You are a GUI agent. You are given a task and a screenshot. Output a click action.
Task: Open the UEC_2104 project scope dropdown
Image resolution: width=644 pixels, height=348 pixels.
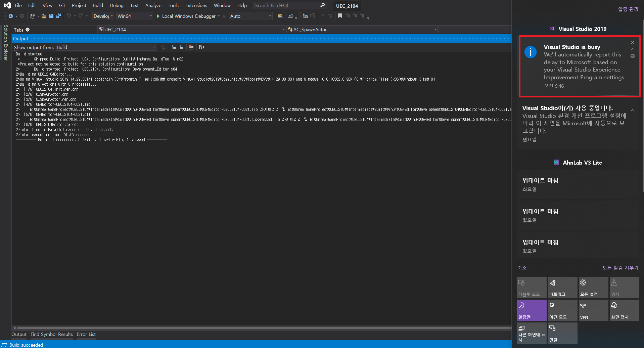pos(191,30)
